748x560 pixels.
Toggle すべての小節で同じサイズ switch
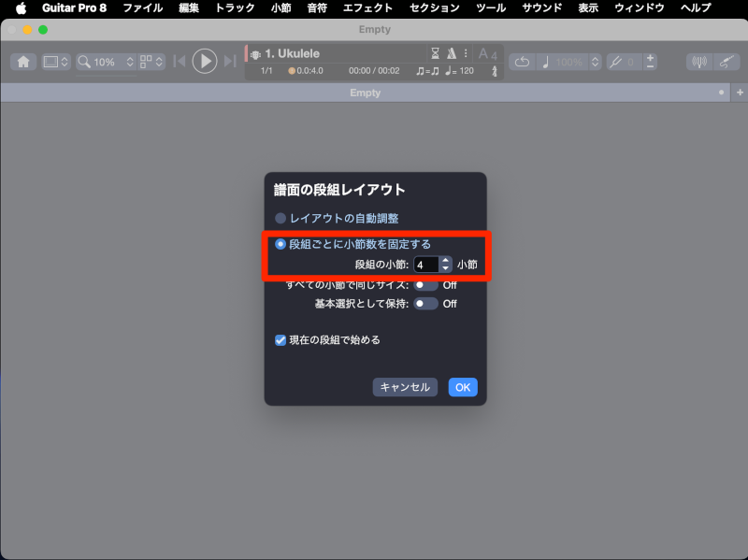pyautogui.click(x=425, y=284)
